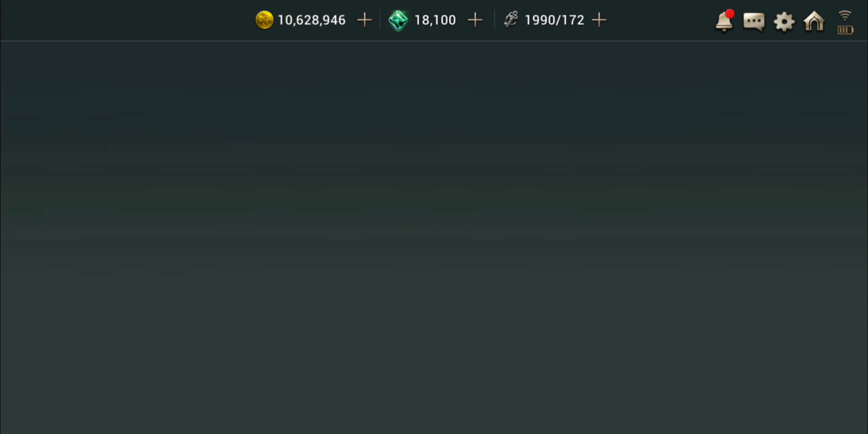Return home via the house icon
This screenshot has width=868, height=434.
[x=814, y=21]
